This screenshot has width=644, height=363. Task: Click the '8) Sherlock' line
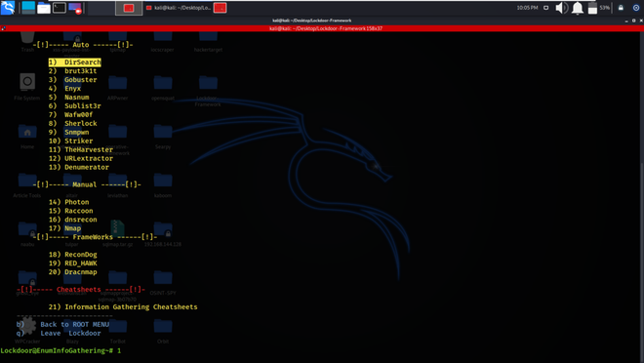(x=73, y=124)
